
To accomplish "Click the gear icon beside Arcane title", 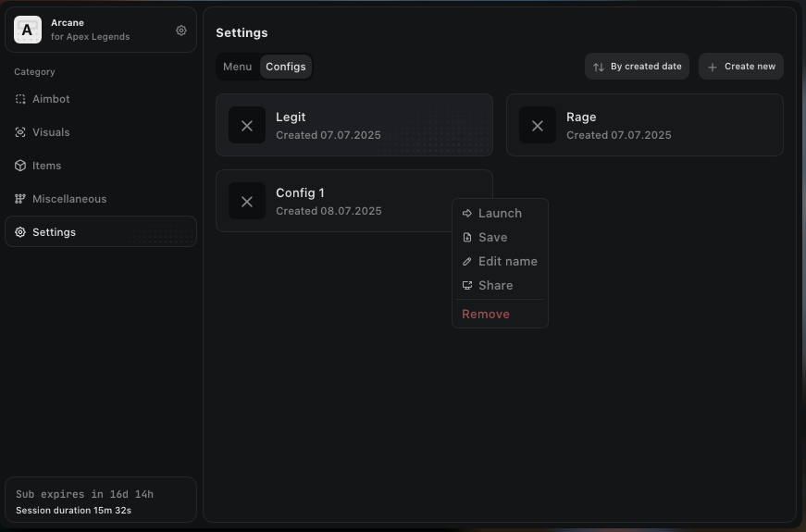I will click(x=181, y=31).
